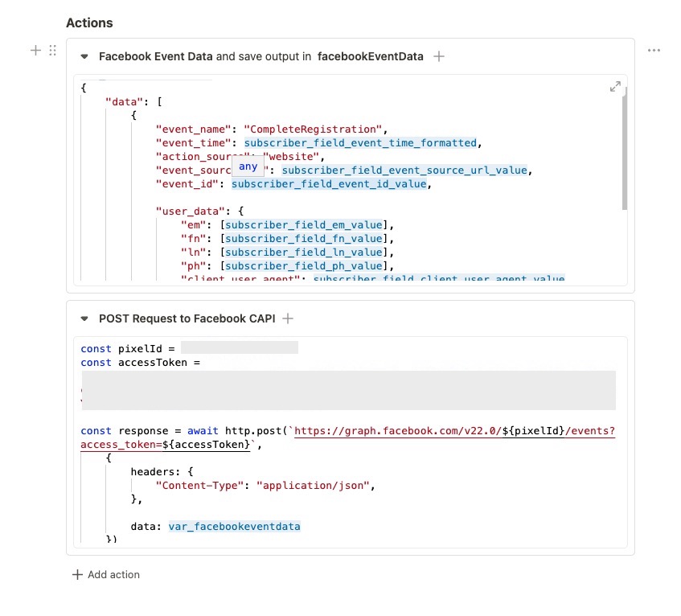Click the JSON editor vertical scrollbar

(624, 148)
